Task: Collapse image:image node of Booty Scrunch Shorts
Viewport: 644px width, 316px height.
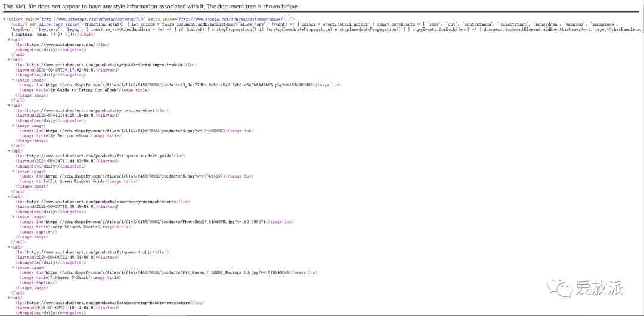Action: click(x=14, y=216)
